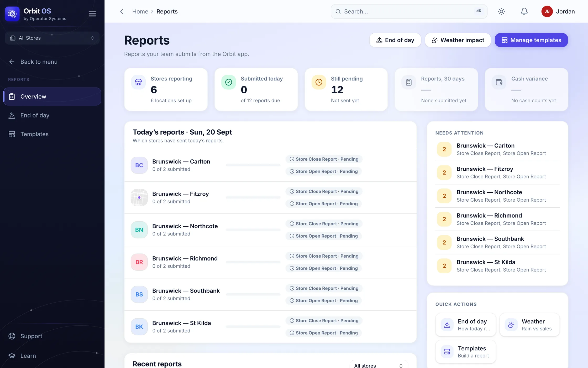Open Brunswick — Southbank in Needs Attention

coord(498,242)
